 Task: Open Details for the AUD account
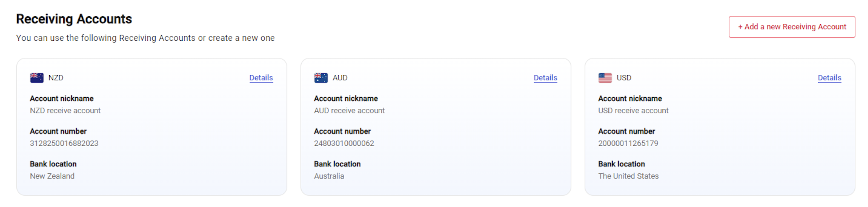pos(545,78)
